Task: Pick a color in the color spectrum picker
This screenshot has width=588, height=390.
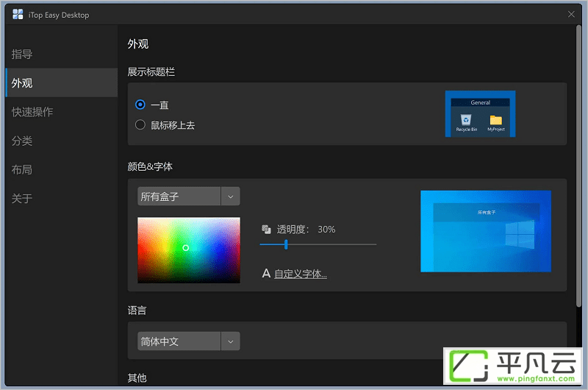Action: [189, 250]
